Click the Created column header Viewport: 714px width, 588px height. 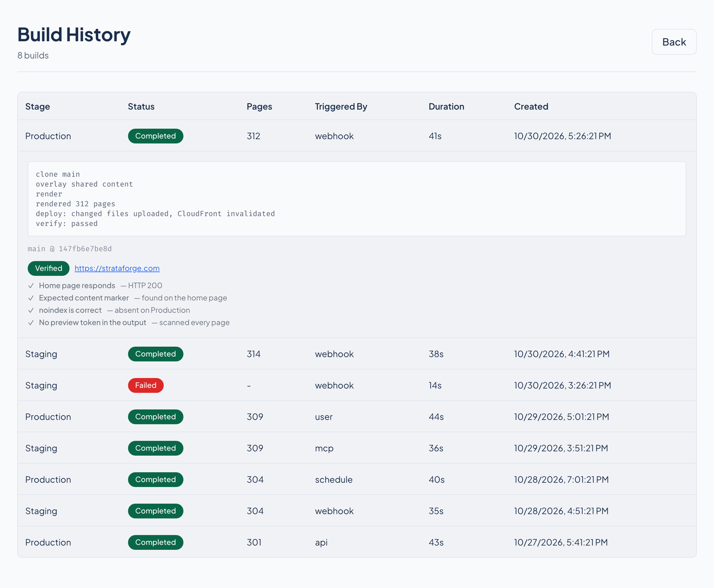tap(531, 107)
